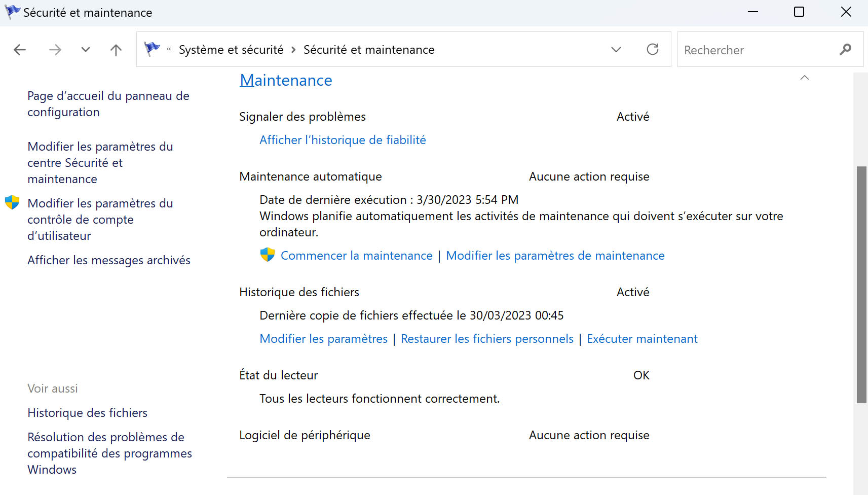Click the vertical scrollbar thumb
This screenshot has height=495, width=868.
tap(861, 285)
